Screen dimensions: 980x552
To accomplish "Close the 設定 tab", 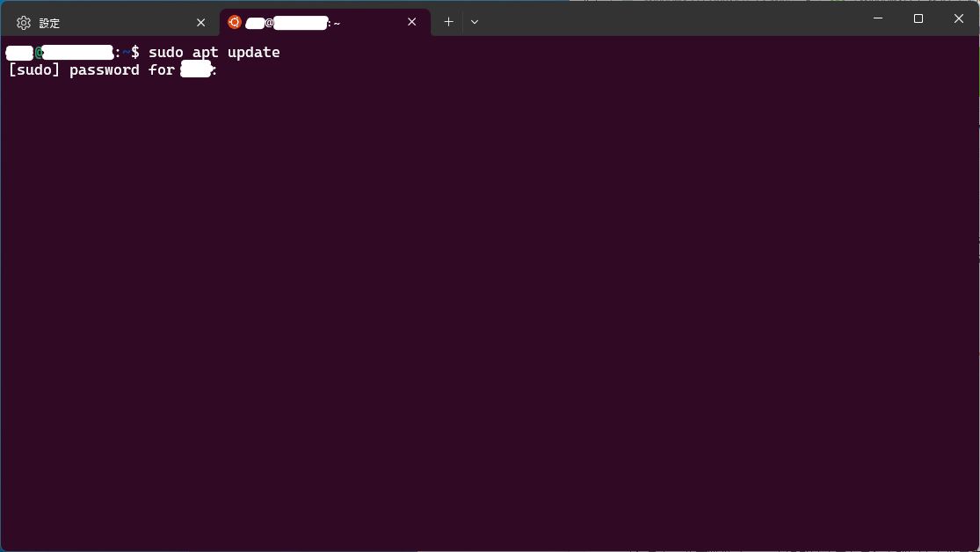I will (x=200, y=22).
